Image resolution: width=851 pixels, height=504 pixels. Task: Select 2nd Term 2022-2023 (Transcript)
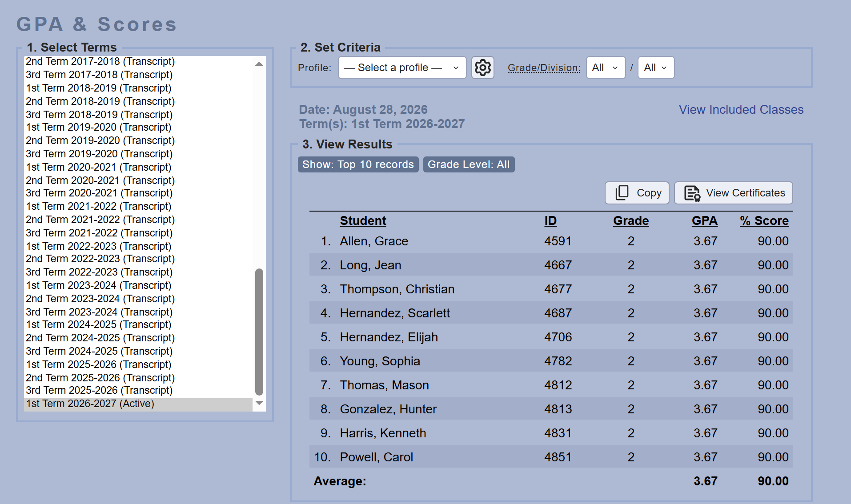[x=138, y=259]
